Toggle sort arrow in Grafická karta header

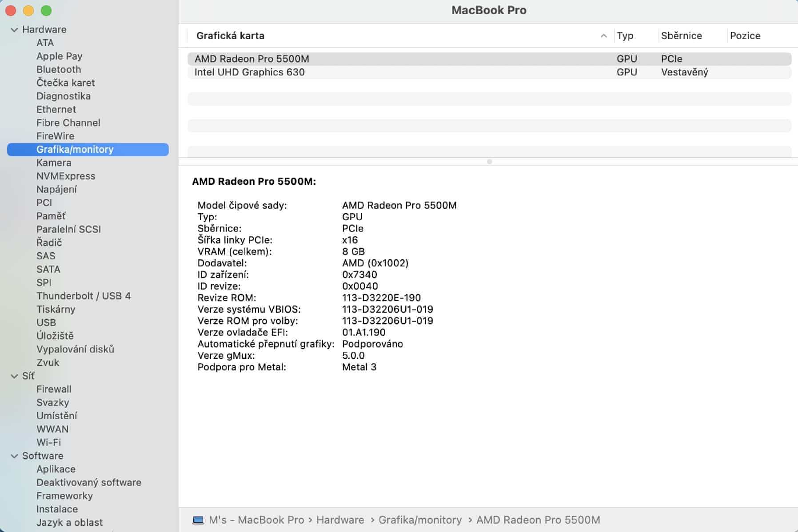click(603, 36)
